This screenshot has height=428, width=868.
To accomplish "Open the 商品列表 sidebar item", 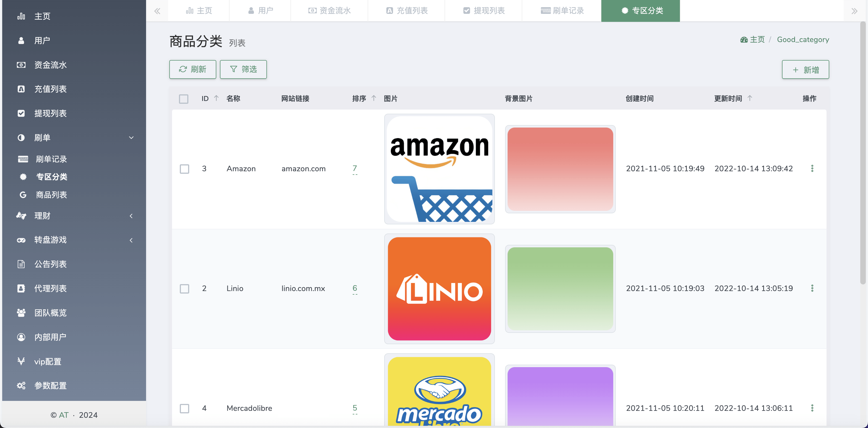I will tap(51, 195).
